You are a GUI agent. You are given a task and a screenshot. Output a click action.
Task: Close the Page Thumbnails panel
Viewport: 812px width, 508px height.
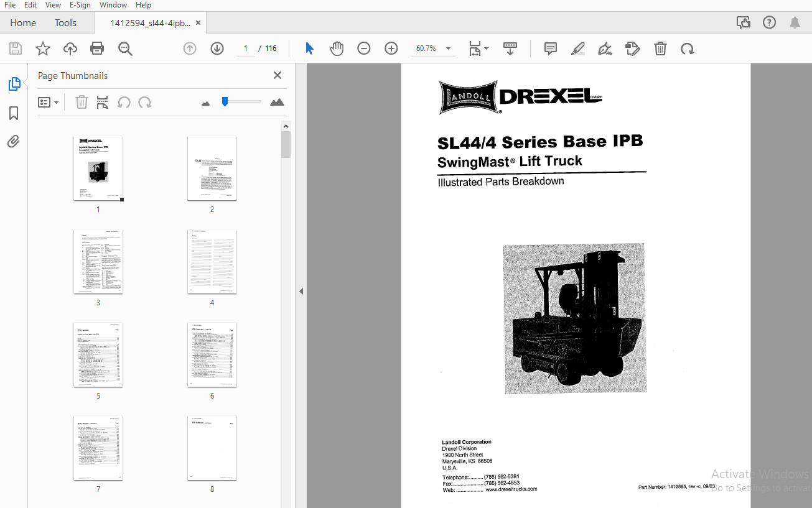click(278, 75)
